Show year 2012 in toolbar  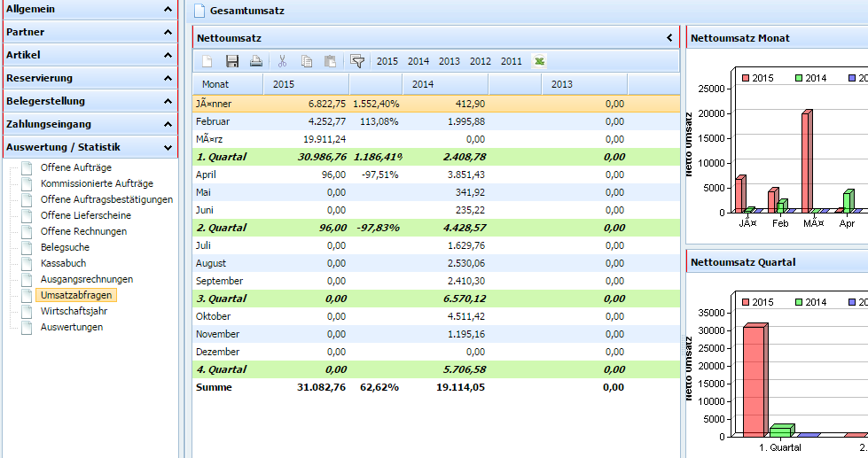pos(481,61)
